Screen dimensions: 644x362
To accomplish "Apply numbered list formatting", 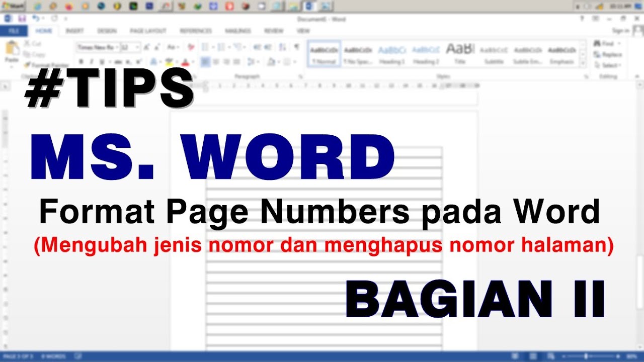I will [x=222, y=47].
